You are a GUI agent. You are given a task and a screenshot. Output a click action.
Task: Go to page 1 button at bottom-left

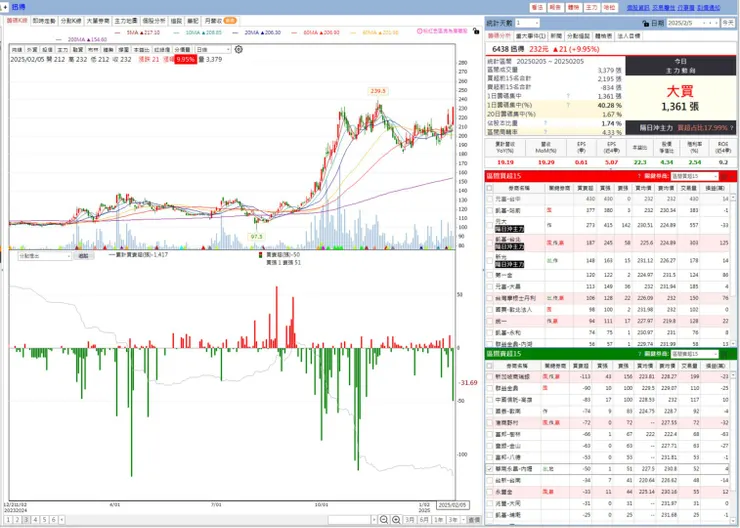coord(8,520)
